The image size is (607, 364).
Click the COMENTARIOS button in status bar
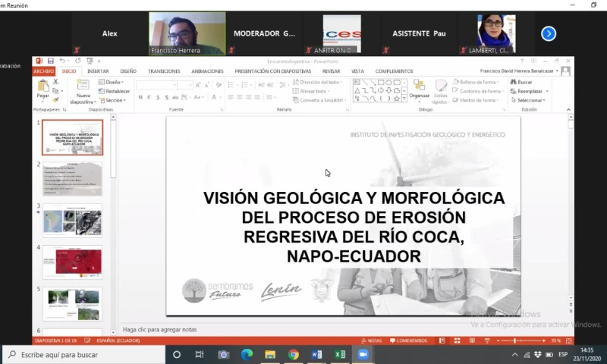[x=408, y=340]
